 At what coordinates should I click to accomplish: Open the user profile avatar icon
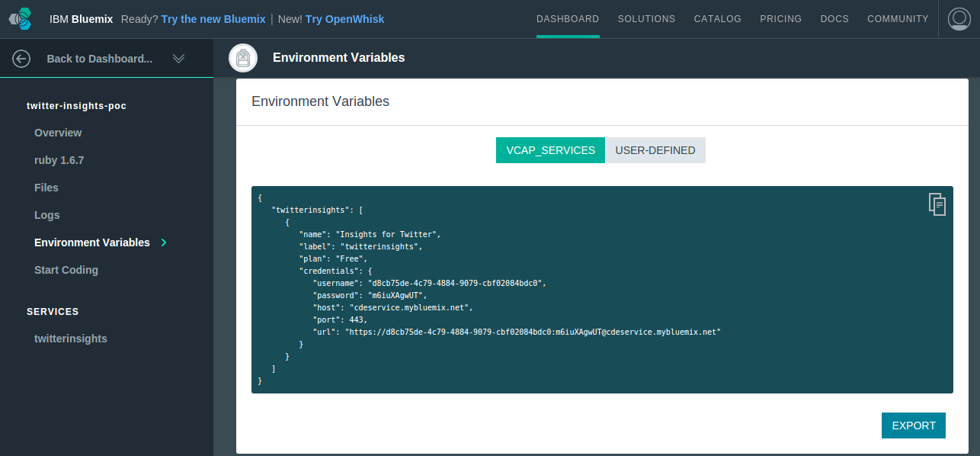coord(959,19)
